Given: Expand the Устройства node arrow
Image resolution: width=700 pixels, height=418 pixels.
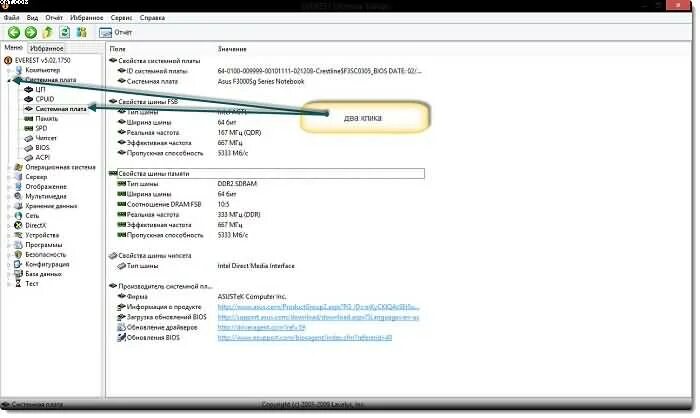Looking at the screenshot, I should coord(9,235).
